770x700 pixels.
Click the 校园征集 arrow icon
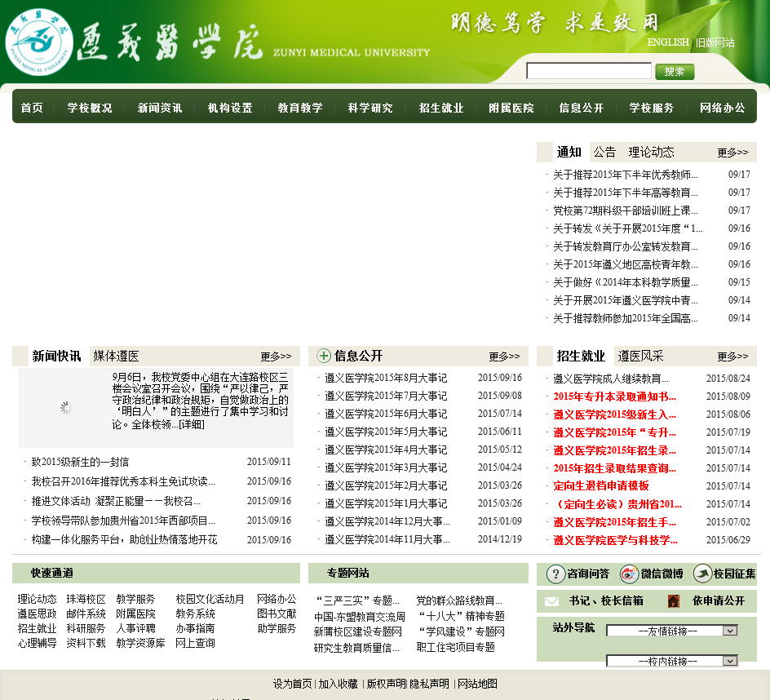tap(703, 574)
